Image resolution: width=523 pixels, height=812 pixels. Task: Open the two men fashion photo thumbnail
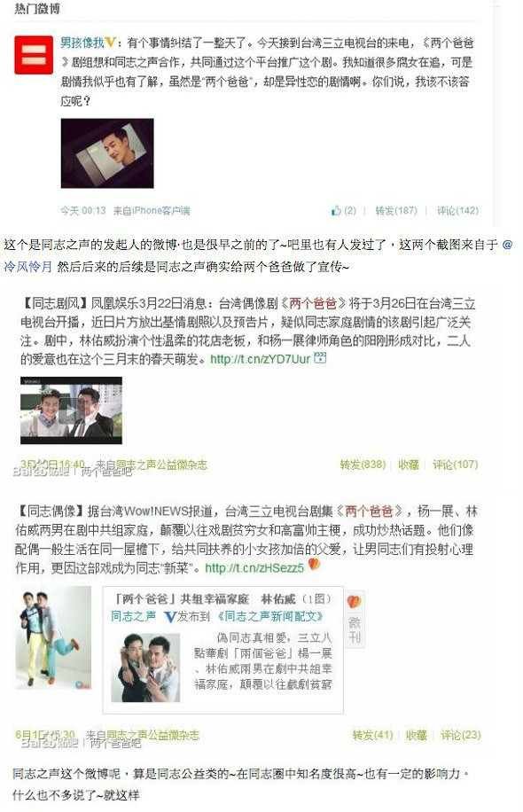[53, 637]
